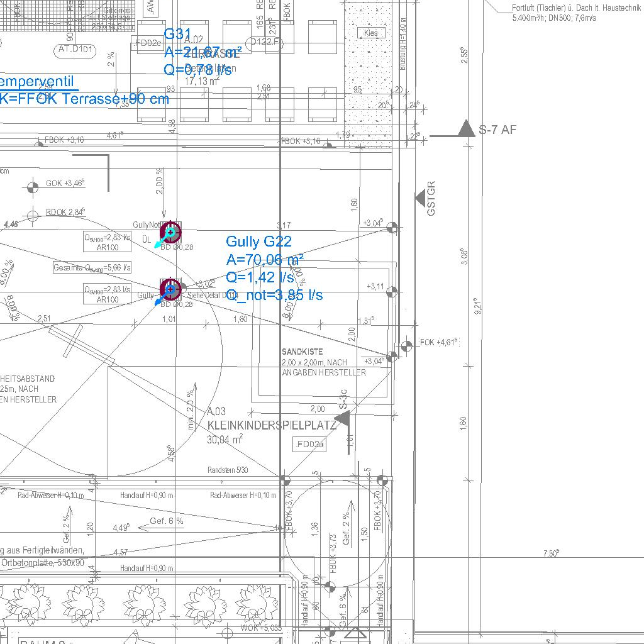
Task: Click the 'FD02c' boxed tag
Action: point(147,43)
